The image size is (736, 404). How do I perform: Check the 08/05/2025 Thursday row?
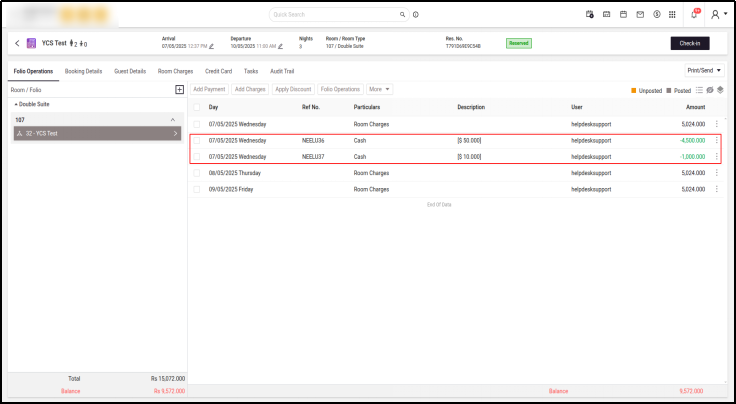point(197,173)
